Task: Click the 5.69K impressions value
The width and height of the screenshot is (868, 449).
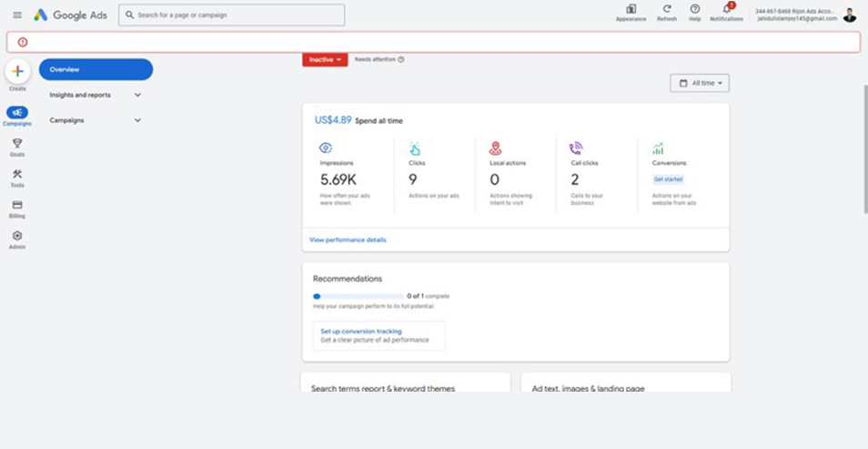Action: click(x=338, y=179)
